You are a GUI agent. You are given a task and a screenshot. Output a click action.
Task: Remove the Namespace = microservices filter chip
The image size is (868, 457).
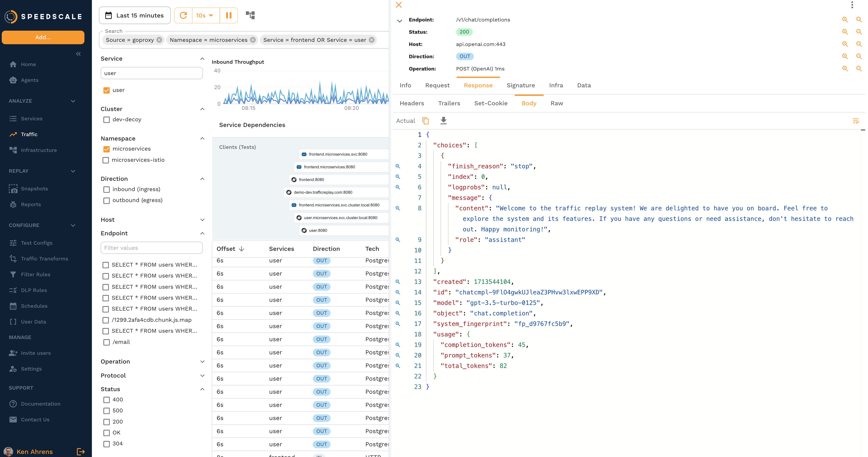253,40
